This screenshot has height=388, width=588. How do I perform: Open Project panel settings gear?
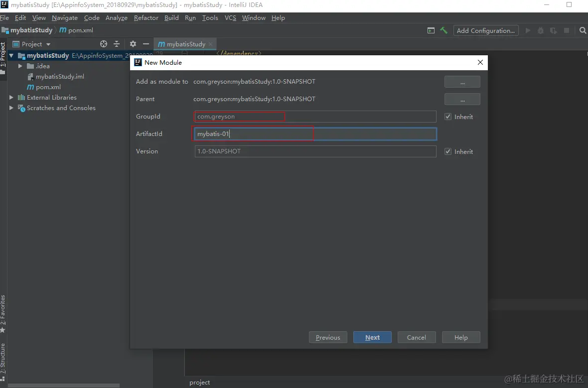[133, 44]
